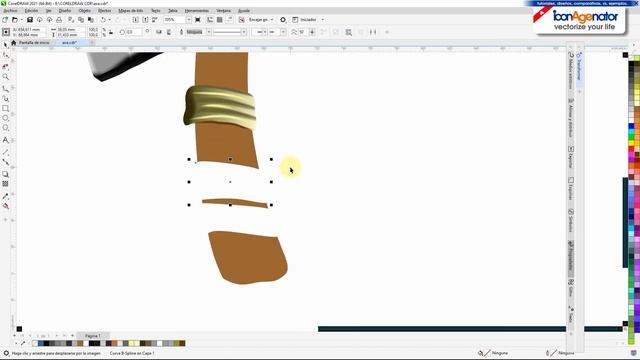The width and height of the screenshot is (640, 360).
Task: Click the orange swatch in the document palette
Action: pos(114,344)
